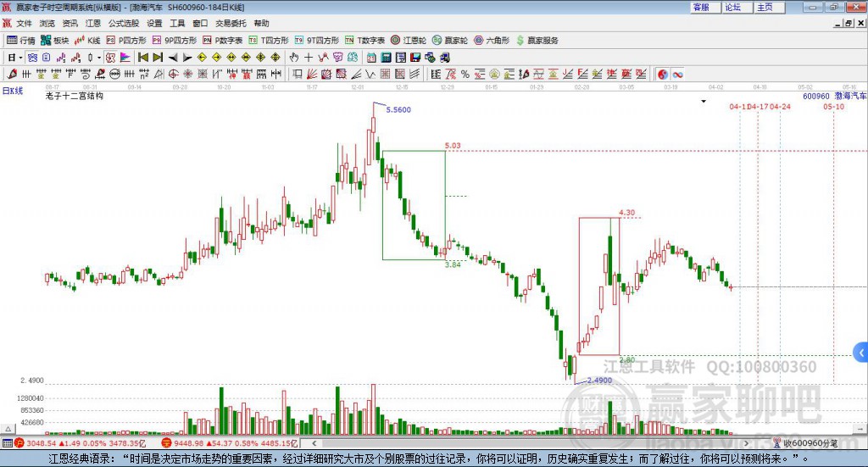The height and width of the screenshot is (467, 868).
Task: Expand the candlestick style dropdown arrow
Action: (x=99, y=58)
